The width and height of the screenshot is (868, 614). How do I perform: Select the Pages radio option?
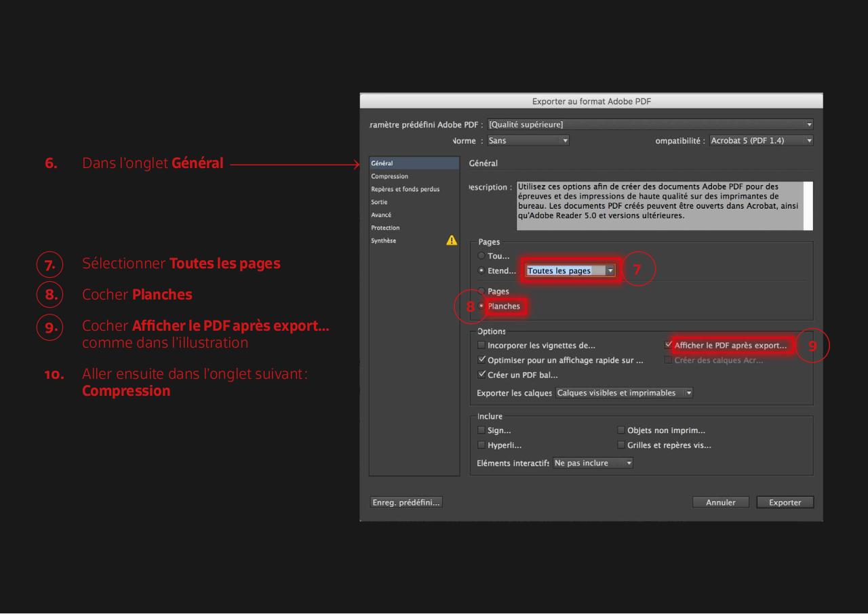pyautogui.click(x=482, y=291)
